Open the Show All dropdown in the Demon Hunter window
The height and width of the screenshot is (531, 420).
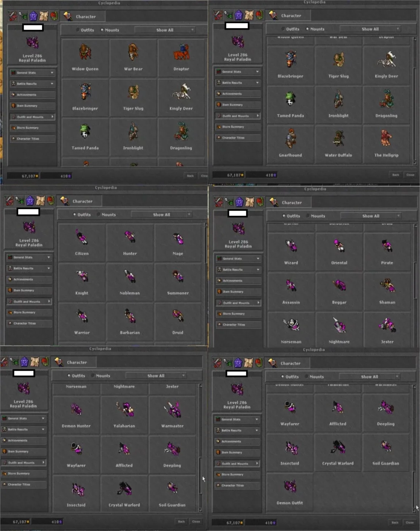click(156, 376)
